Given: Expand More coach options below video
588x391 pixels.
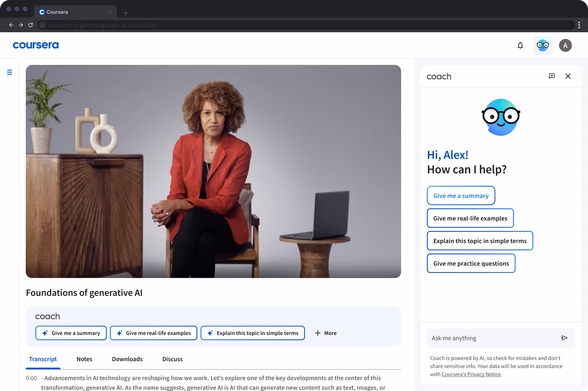Looking at the screenshot, I should click(x=326, y=333).
